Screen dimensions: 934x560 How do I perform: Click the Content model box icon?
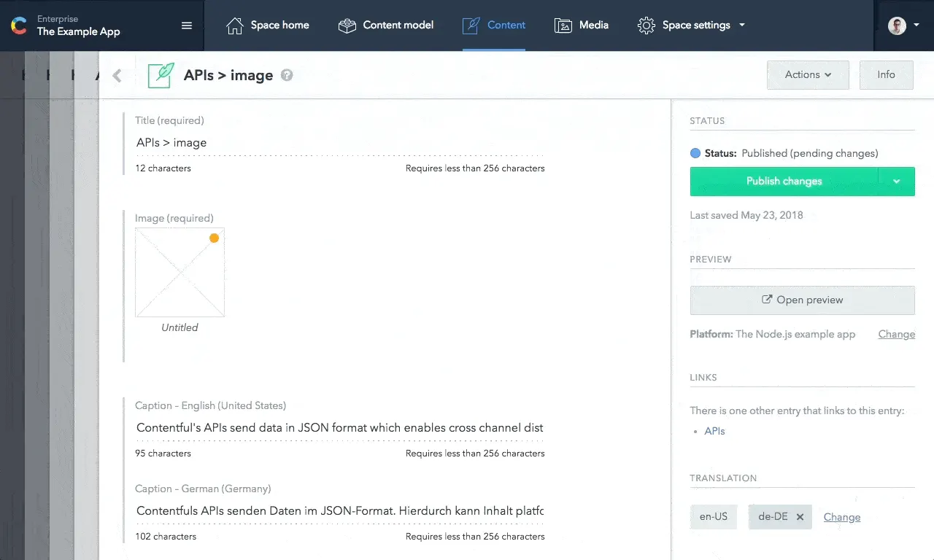[x=347, y=26]
